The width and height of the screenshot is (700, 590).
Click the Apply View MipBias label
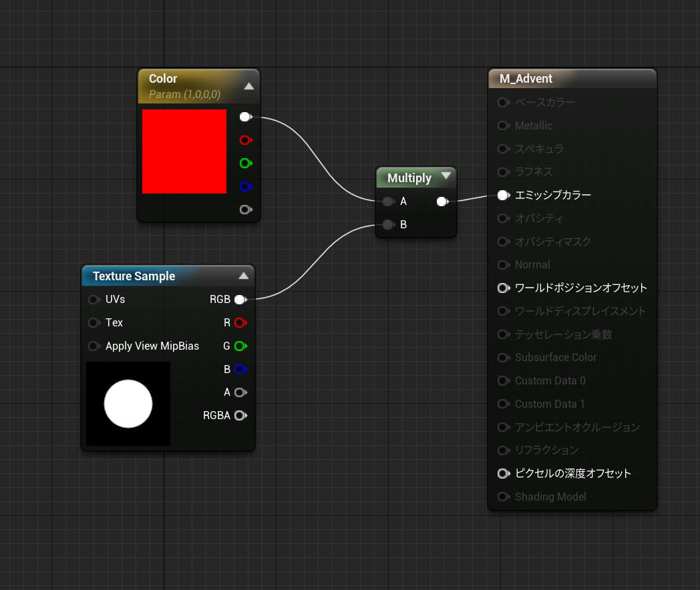152,346
